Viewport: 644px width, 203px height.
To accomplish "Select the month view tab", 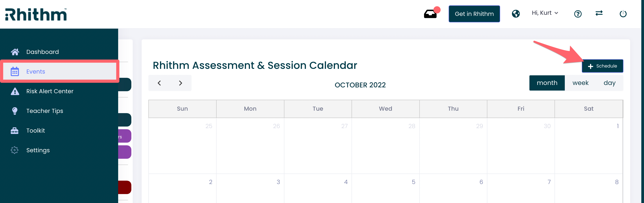I will [547, 83].
